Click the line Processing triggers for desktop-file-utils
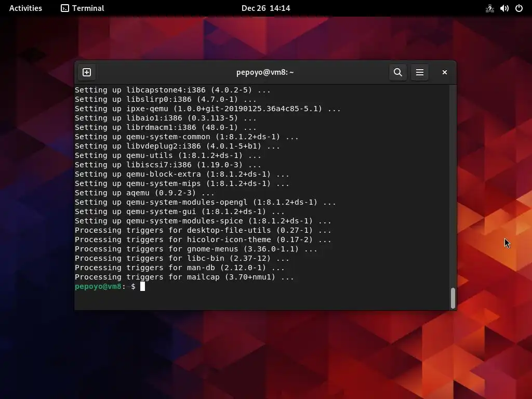The image size is (532, 399). coord(203,230)
